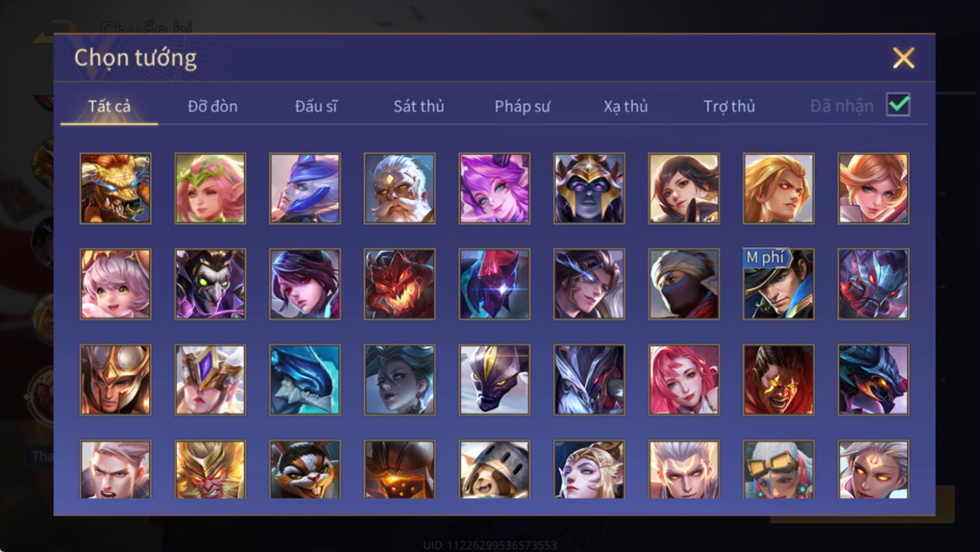Pick the golden monkey king hero
The image size is (980, 552).
tap(210, 469)
